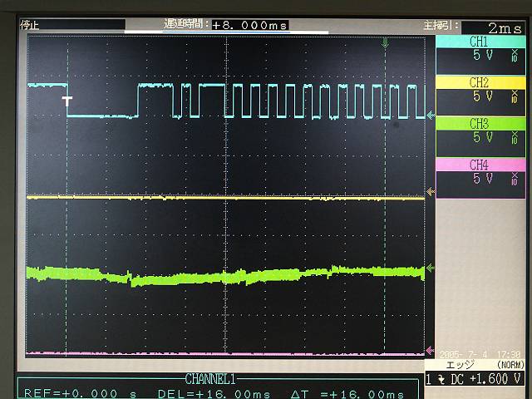This screenshot has height=399, width=532.
Task: Click the stopped status indicator at top left
Action: click(x=30, y=25)
